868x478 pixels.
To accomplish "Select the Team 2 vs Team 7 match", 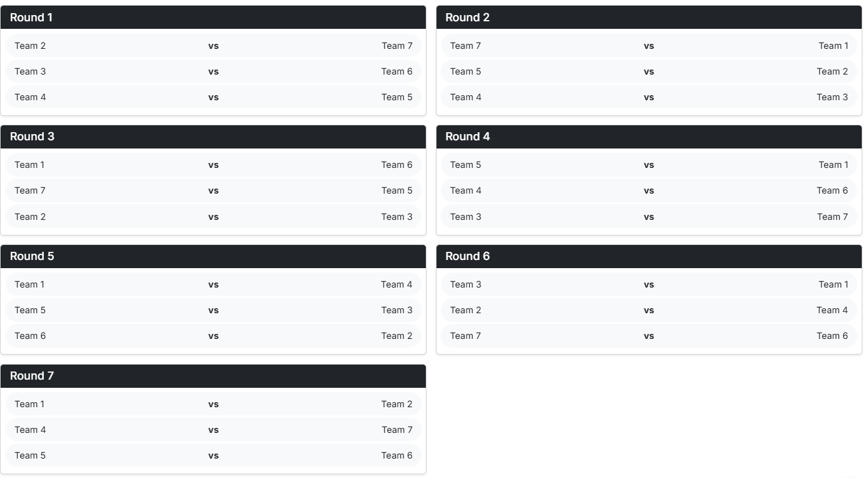I will coord(214,45).
